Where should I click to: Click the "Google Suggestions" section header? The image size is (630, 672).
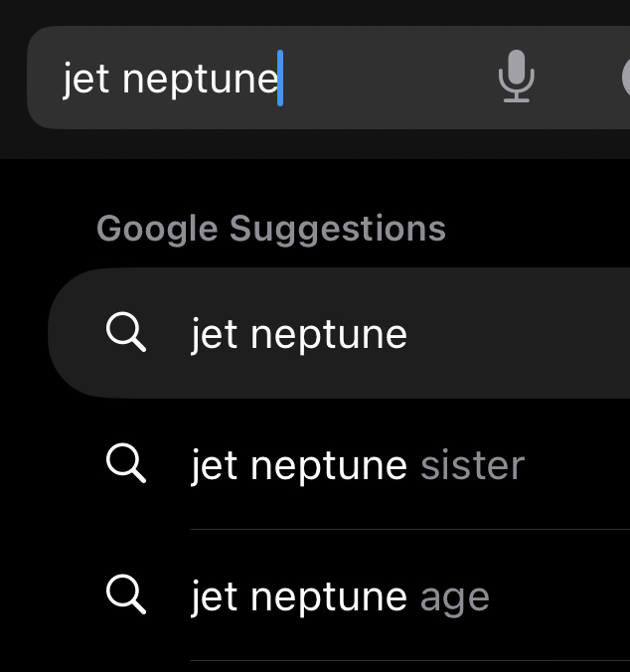(x=271, y=229)
